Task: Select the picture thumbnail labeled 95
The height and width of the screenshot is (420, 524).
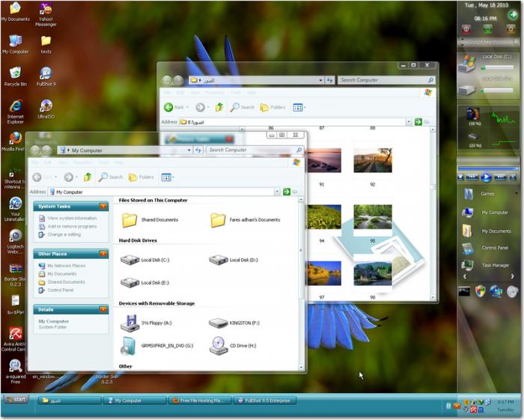Action: click(x=373, y=217)
